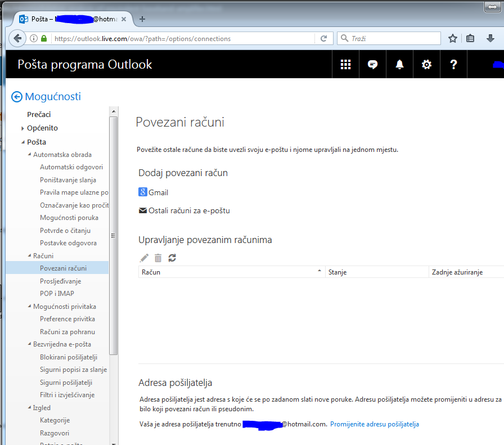Collapse the Računi group
This screenshot has width=504, height=445.
pos(30,256)
